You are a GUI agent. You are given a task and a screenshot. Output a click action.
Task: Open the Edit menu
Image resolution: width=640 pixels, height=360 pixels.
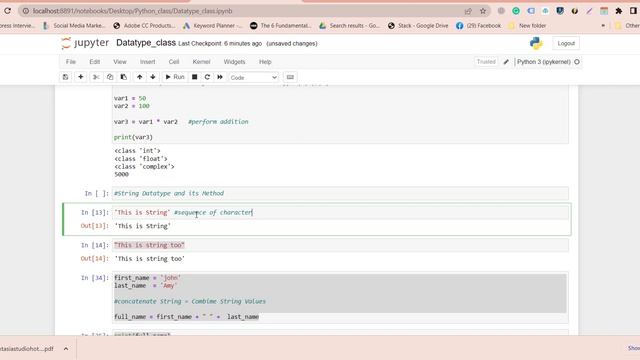pyautogui.click(x=95, y=62)
